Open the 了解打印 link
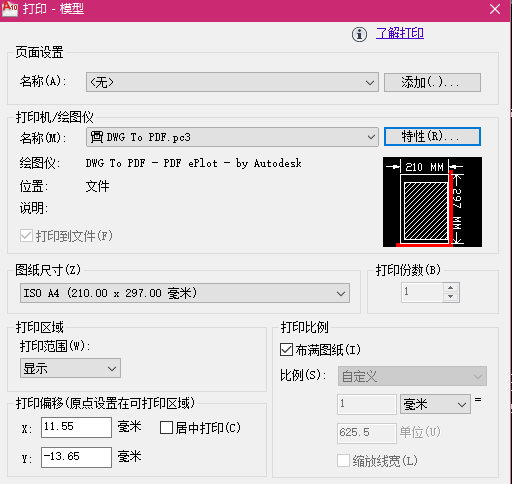 click(x=400, y=33)
